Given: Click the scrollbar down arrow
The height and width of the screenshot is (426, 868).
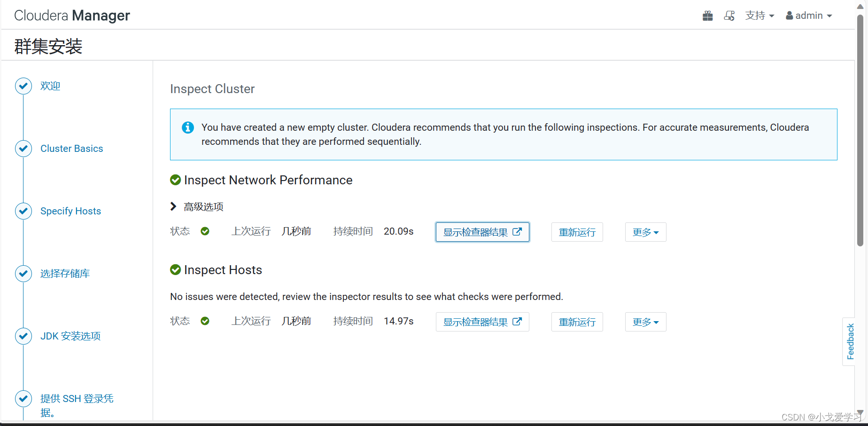Looking at the screenshot, I should click(860, 412).
